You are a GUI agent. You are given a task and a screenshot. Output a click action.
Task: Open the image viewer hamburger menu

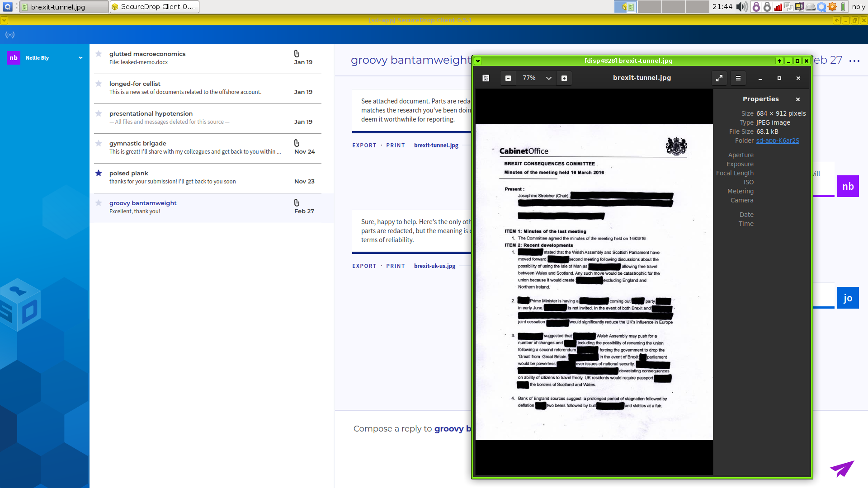click(x=738, y=78)
